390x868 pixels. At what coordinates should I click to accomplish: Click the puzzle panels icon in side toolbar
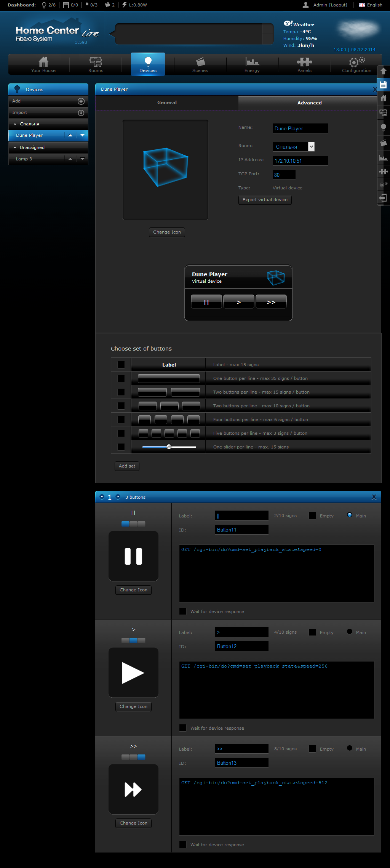[384, 171]
